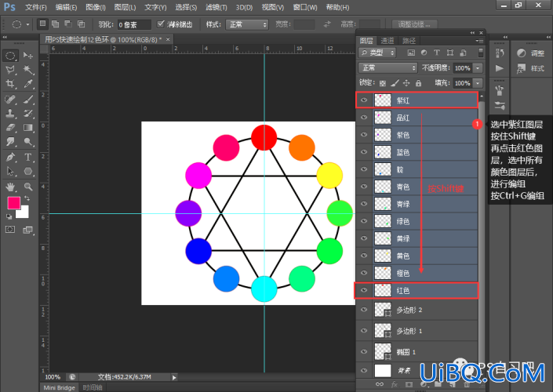Switch to the 路径 tab
The height and width of the screenshot is (392, 553).
(x=409, y=41)
